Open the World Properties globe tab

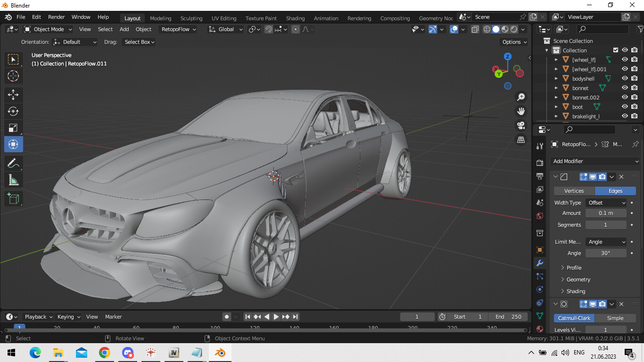pyautogui.click(x=539, y=214)
